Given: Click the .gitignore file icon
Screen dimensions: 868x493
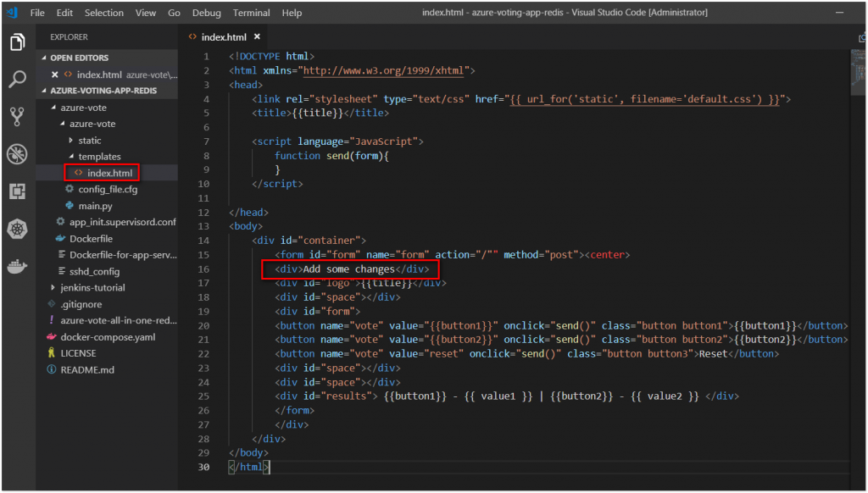Looking at the screenshot, I should [x=52, y=304].
